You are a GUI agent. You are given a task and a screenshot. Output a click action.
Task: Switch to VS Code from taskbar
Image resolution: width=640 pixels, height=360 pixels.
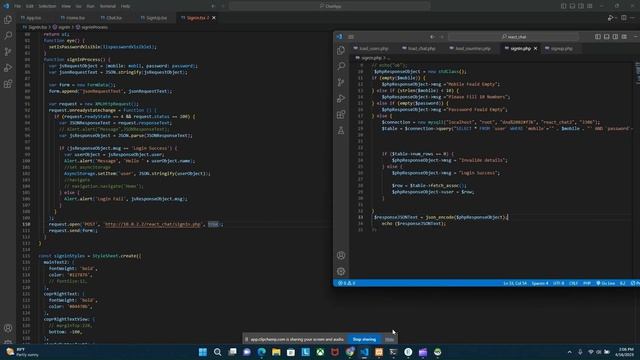[x=364, y=352]
